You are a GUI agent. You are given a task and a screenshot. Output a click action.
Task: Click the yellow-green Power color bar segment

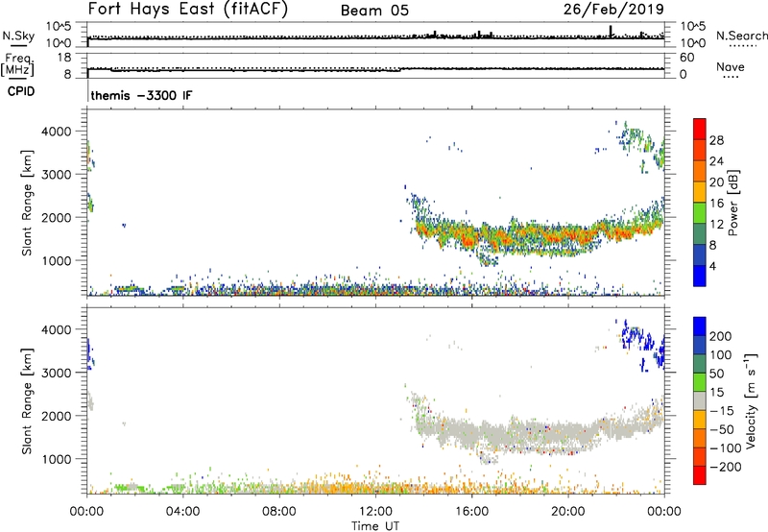700,213
